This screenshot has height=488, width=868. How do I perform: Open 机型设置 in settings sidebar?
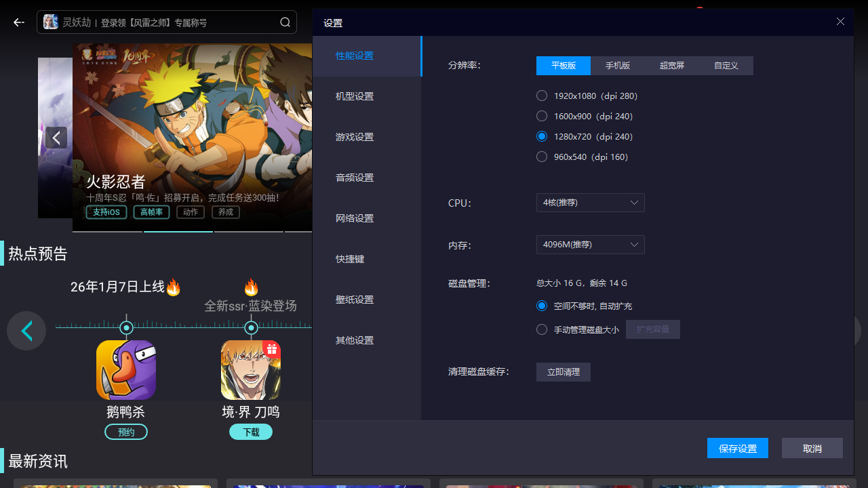click(x=367, y=96)
